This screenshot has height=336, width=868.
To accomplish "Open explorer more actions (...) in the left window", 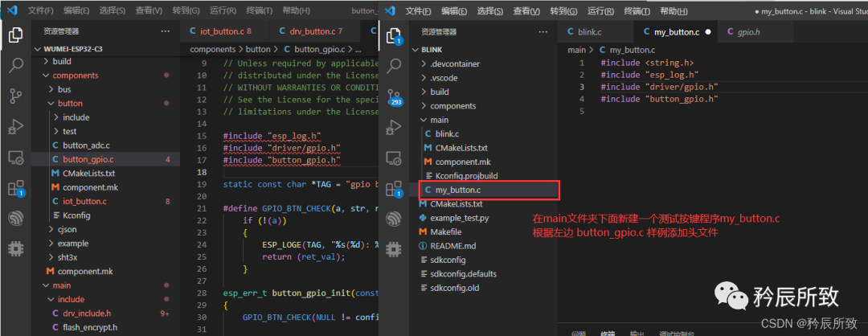I will click(166, 31).
